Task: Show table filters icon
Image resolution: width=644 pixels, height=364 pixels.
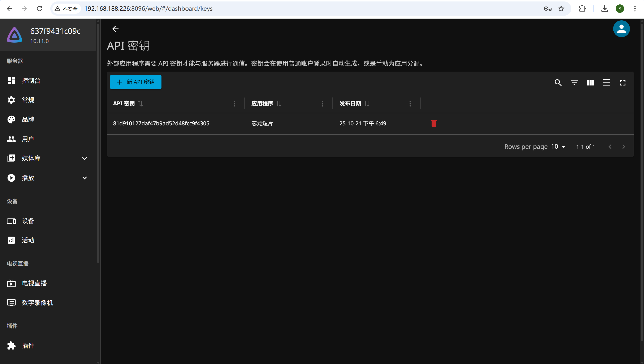Action: coord(574,82)
